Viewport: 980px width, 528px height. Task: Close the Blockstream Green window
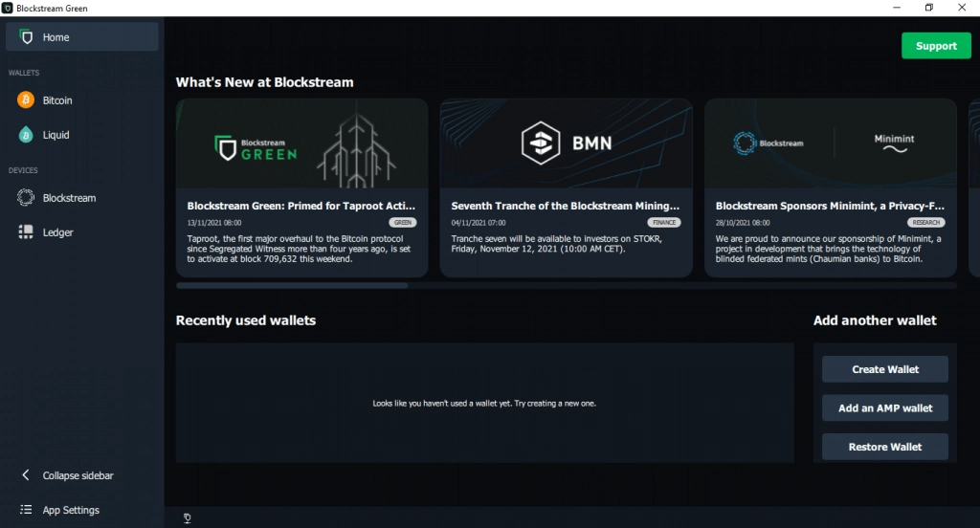962,8
